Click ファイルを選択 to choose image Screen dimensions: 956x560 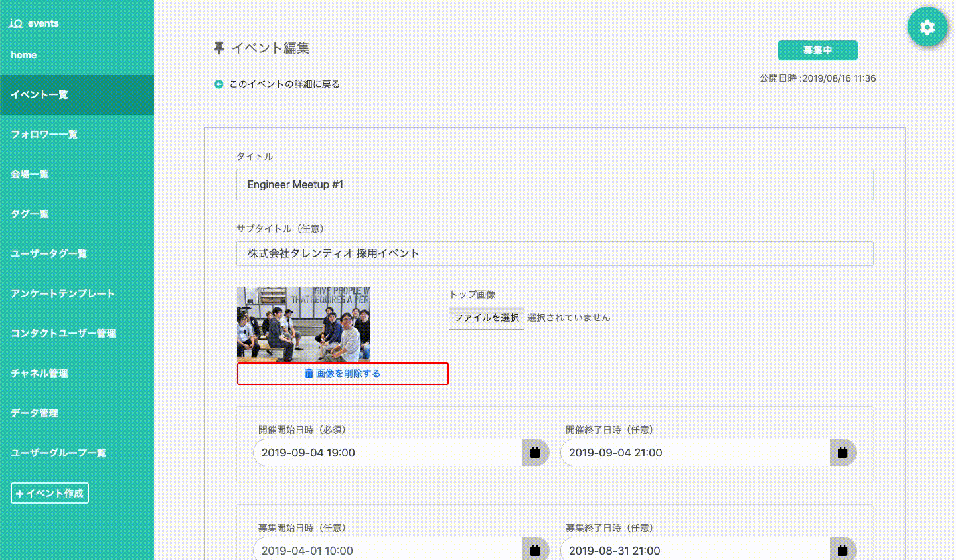487,318
